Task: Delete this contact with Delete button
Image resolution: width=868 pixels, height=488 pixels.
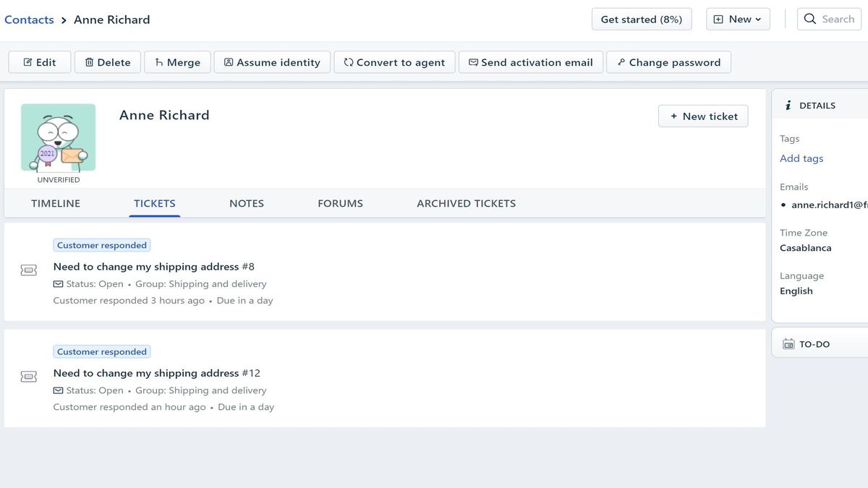Action: (108, 62)
